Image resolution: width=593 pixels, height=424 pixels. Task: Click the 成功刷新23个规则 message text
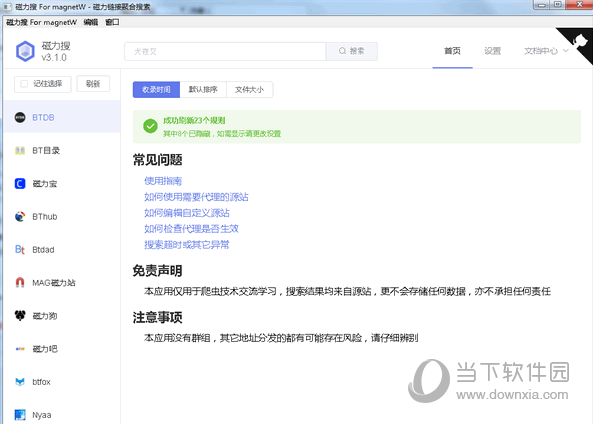194,120
